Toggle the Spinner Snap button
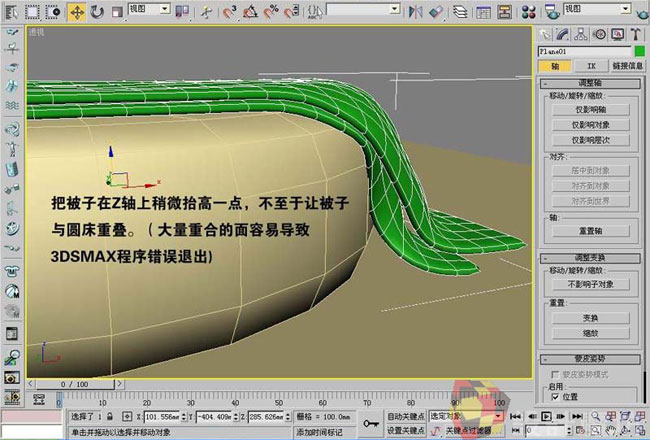The width and height of the screenshot is (650, 440). [x=292, y=12]
